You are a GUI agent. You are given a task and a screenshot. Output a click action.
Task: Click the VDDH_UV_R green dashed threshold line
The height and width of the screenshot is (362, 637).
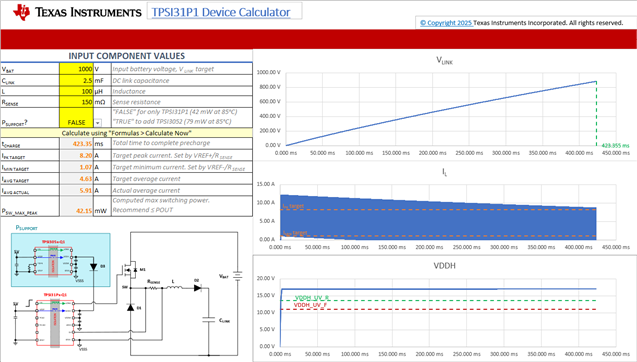coord(439,301)
